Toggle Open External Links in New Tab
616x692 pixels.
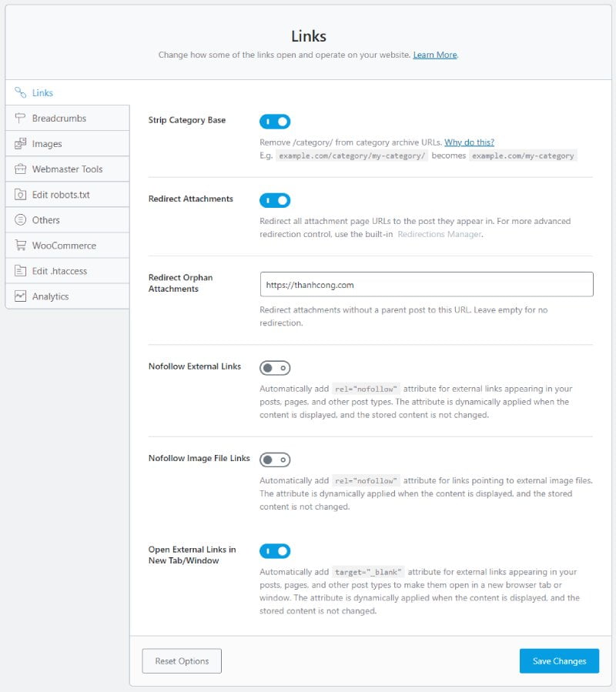275,551
